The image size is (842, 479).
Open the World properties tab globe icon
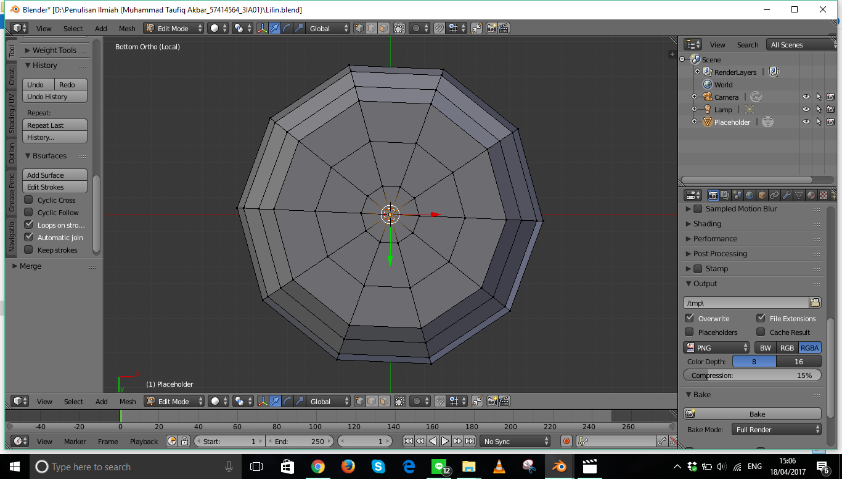click(x=750, y=195)
